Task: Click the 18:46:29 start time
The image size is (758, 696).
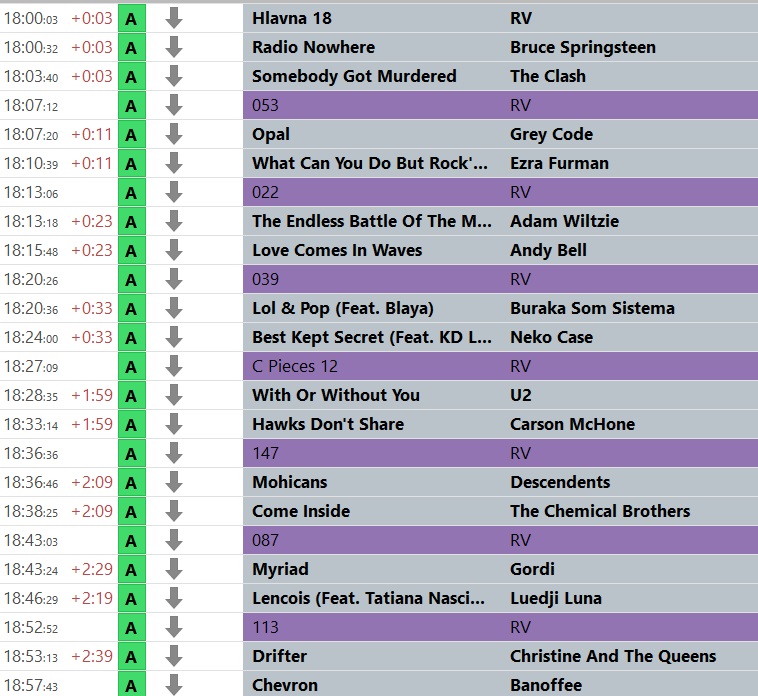Action: 31,599
